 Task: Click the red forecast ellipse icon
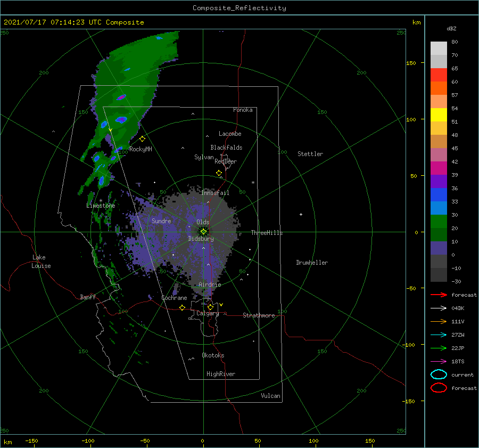point(439,388)
